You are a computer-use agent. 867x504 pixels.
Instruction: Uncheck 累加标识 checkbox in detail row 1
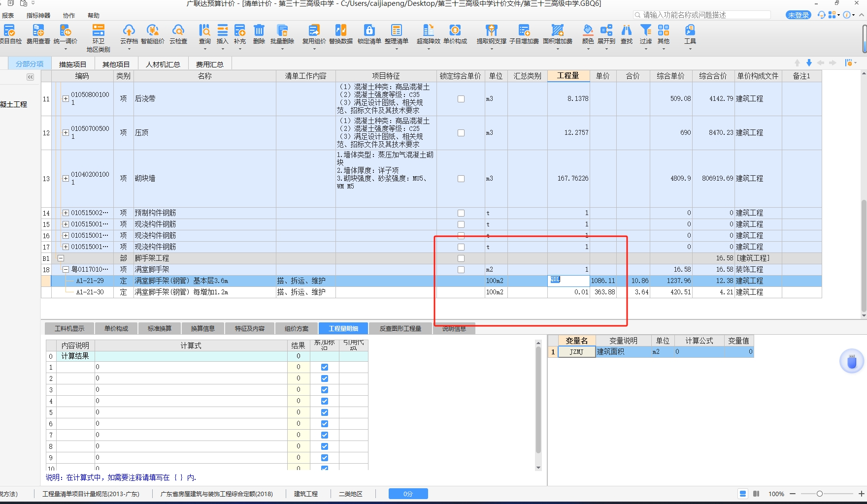pos(325,367)
